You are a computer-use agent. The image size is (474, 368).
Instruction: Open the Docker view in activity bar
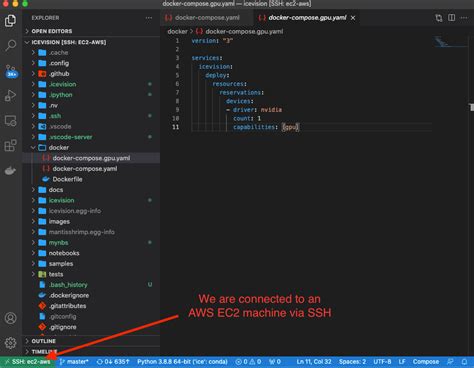point(10,171)
